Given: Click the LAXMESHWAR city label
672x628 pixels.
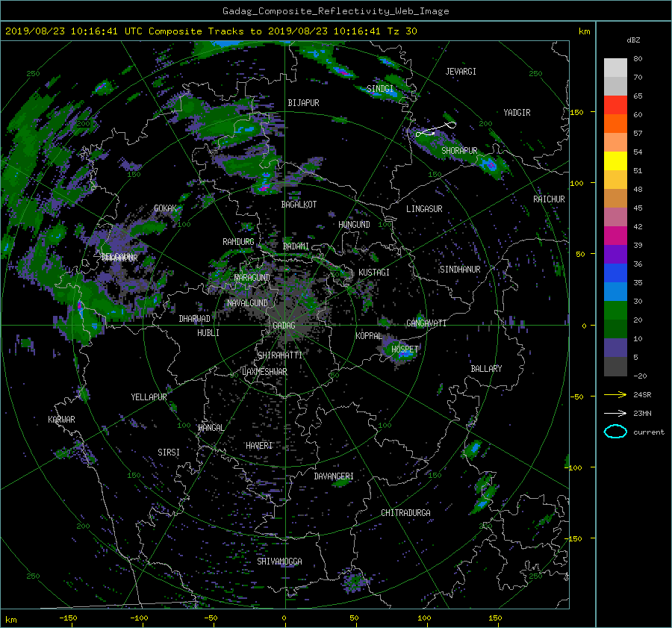Looking at the screenshot, I should pyautogui.click(x=265, y=372).
